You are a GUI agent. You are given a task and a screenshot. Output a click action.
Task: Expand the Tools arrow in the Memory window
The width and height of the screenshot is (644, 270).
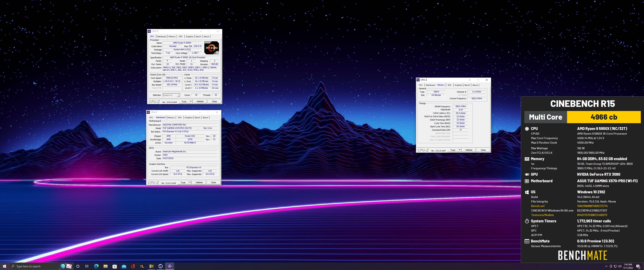459,150
